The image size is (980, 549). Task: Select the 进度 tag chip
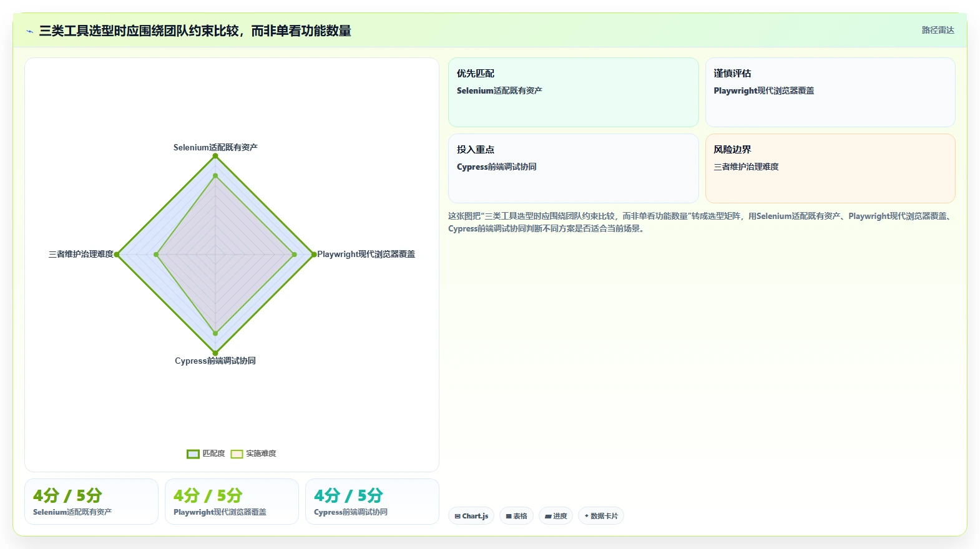(x=556, y=516)
